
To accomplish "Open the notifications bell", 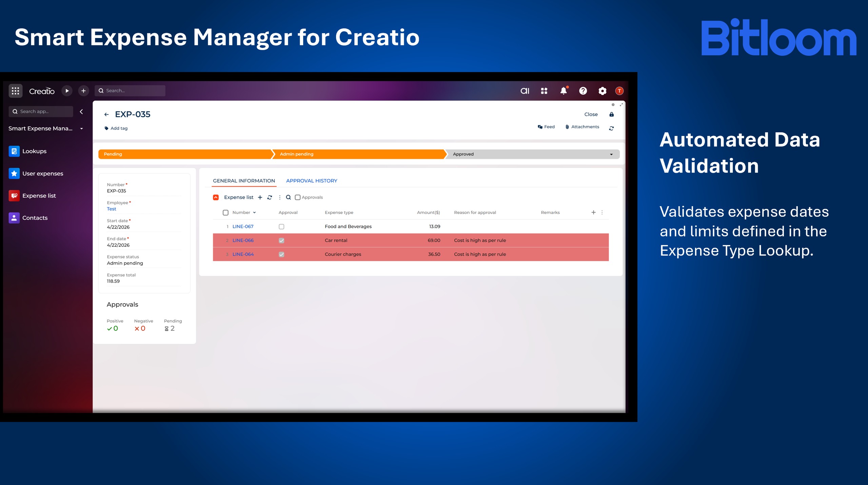I will [x=563, y=91].
